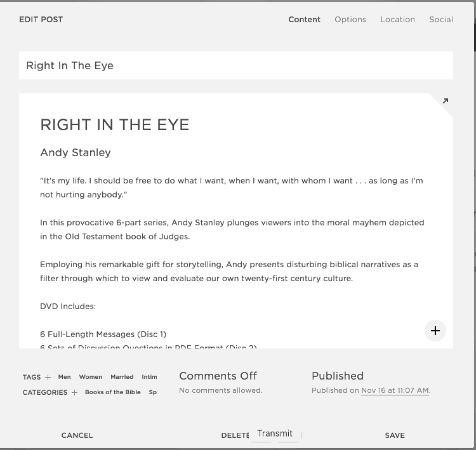Image resolution: width=476 pixels, height=450 pixels.
Task: Open the Social tab
Action: tap(441, 20)
